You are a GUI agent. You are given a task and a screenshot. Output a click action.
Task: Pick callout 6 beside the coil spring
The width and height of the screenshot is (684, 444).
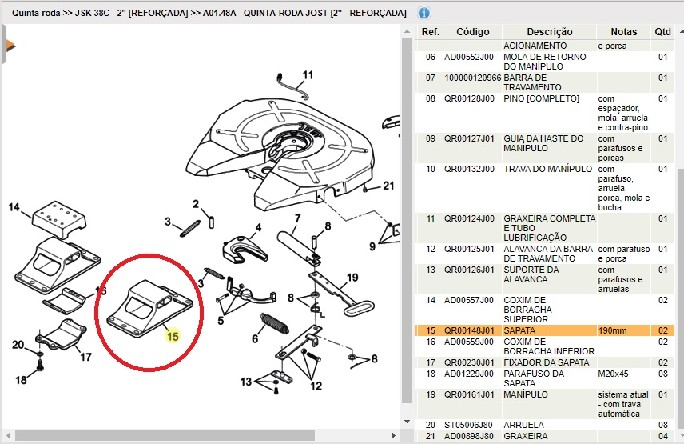pos(256,338)
